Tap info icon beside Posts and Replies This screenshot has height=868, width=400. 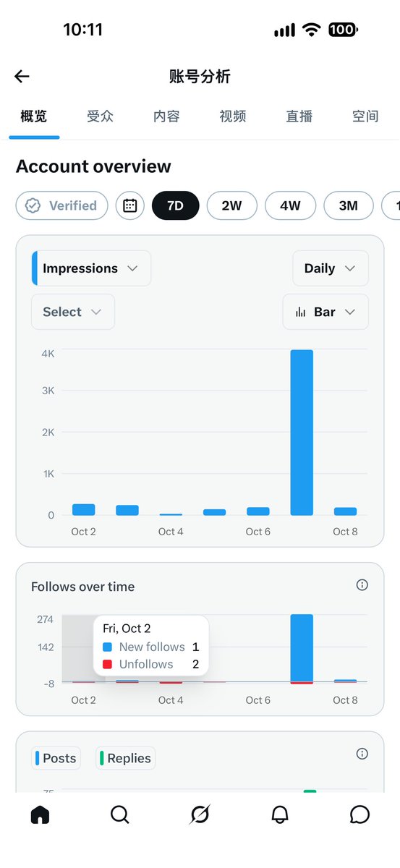pos(362,754)
